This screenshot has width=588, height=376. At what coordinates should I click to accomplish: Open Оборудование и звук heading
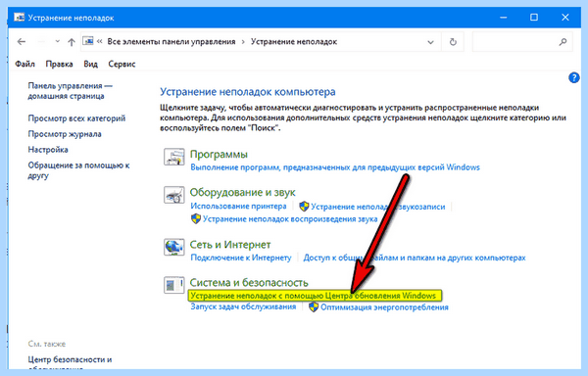[243, 193]
